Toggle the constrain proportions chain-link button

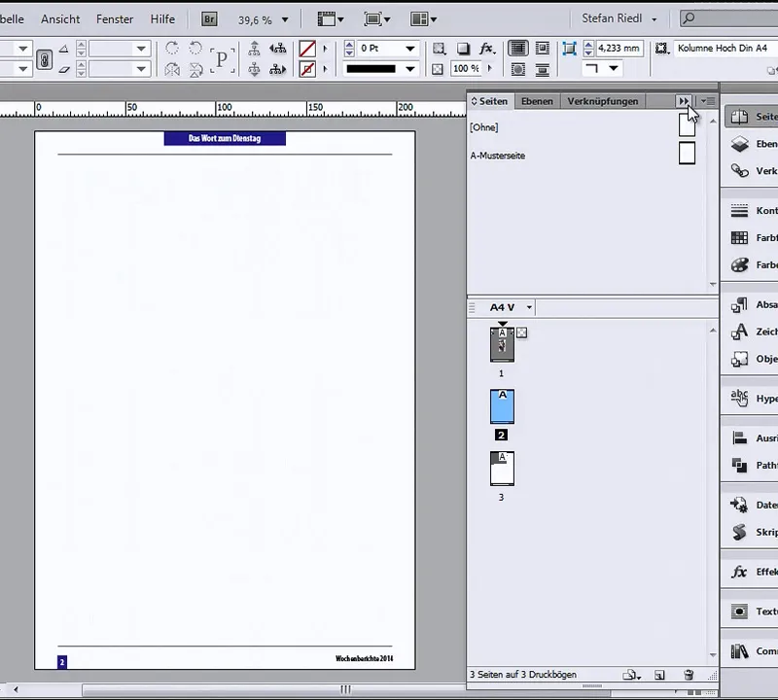[44, 59]
